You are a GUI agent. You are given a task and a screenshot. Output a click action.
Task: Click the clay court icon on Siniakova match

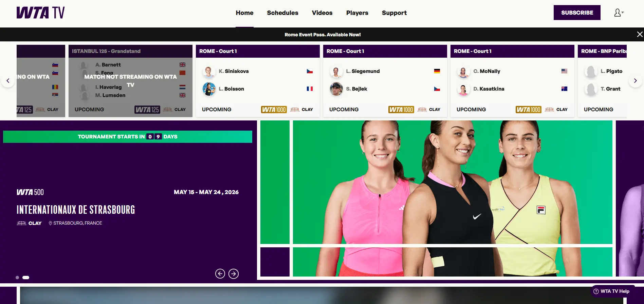click(295, 110)
